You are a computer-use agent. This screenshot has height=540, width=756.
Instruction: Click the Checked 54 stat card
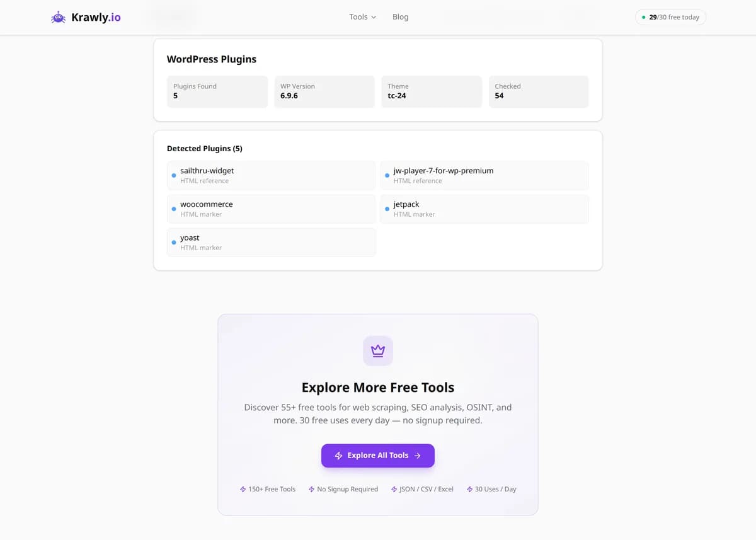pos(539,91)
